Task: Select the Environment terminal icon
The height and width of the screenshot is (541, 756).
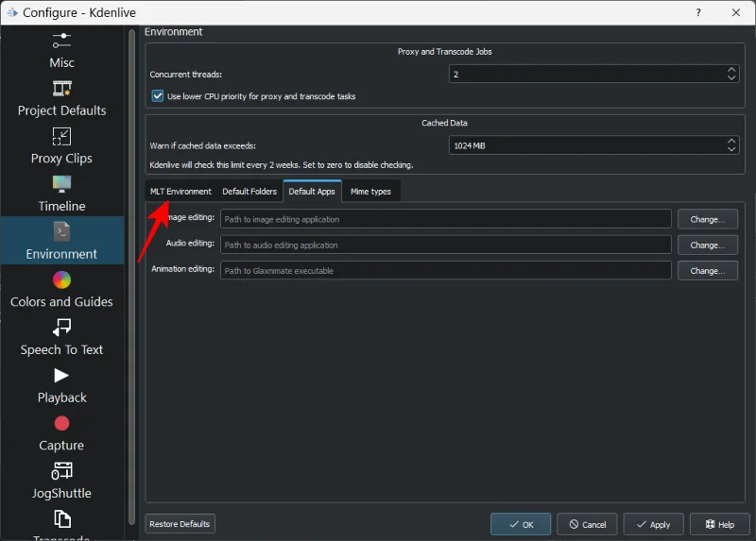Action: [x=61, y=231]
